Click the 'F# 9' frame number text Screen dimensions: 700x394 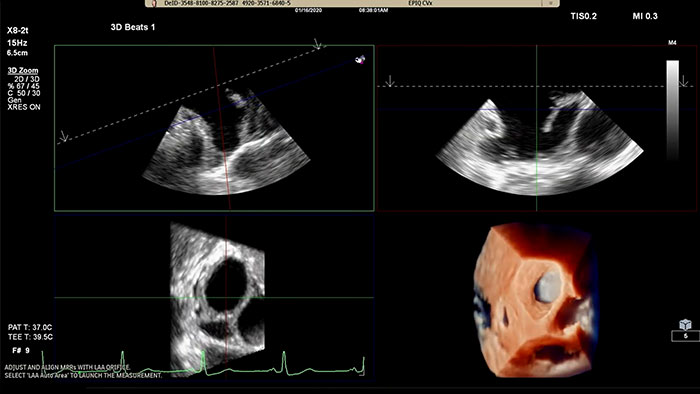coord(21,350)
